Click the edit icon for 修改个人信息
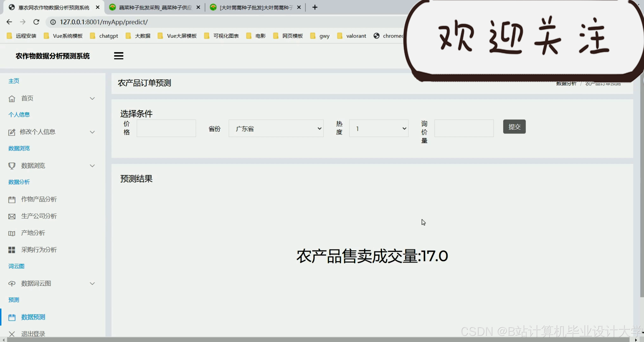The width and height of the screenshot is (644, 342). point(12,132)
